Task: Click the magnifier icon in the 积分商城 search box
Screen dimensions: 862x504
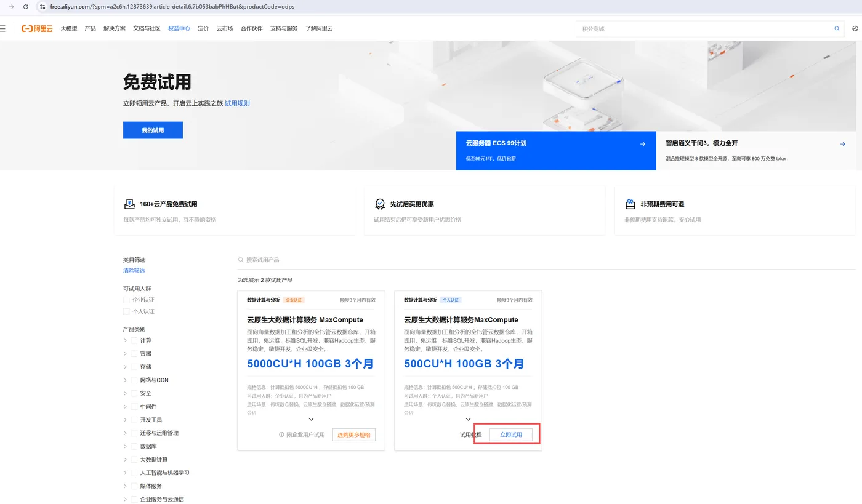Action: pos(837,29)
